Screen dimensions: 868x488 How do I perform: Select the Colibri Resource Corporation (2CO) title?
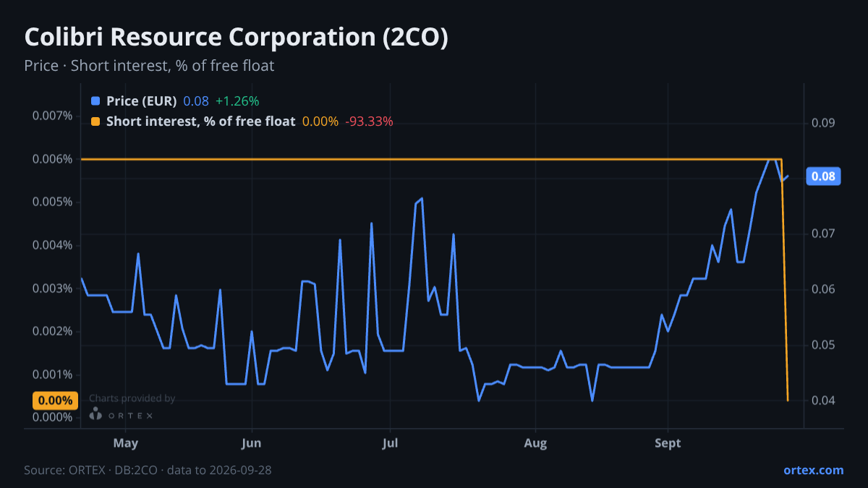pyautogui.click(x=236, y=38)
